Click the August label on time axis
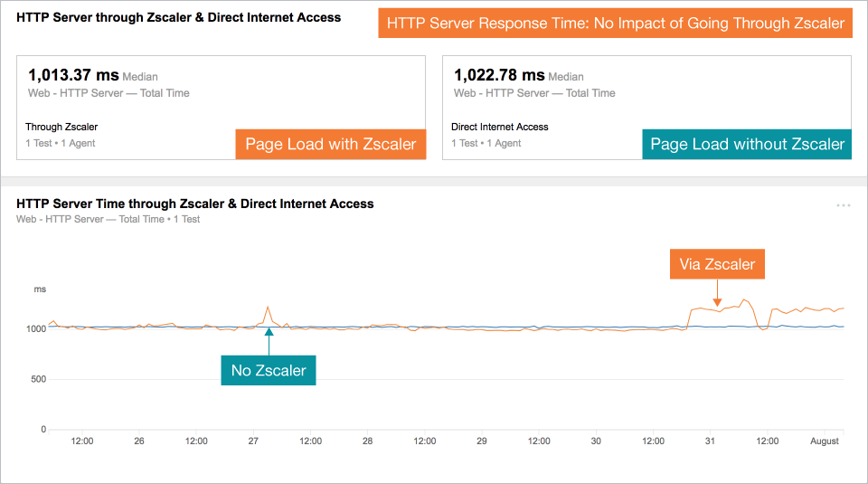The width and height of the screenshot is (868, 484). pos(824,441)
